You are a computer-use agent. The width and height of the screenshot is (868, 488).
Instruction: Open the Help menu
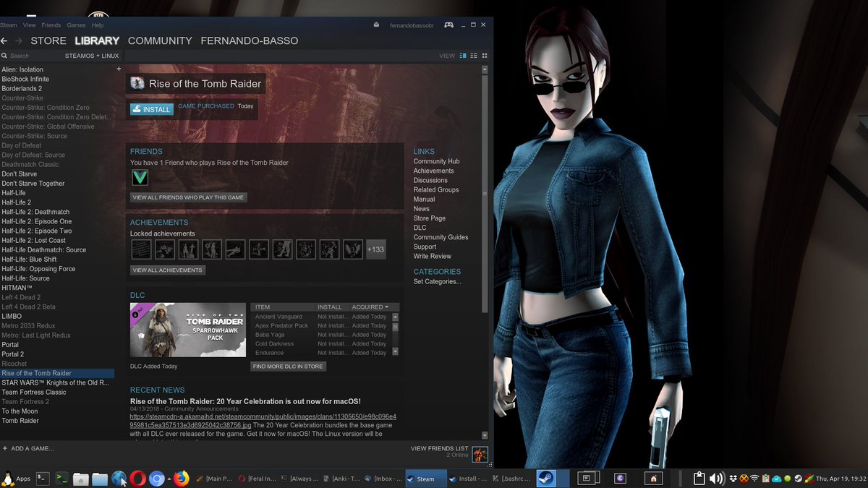[x=98, y=25]
